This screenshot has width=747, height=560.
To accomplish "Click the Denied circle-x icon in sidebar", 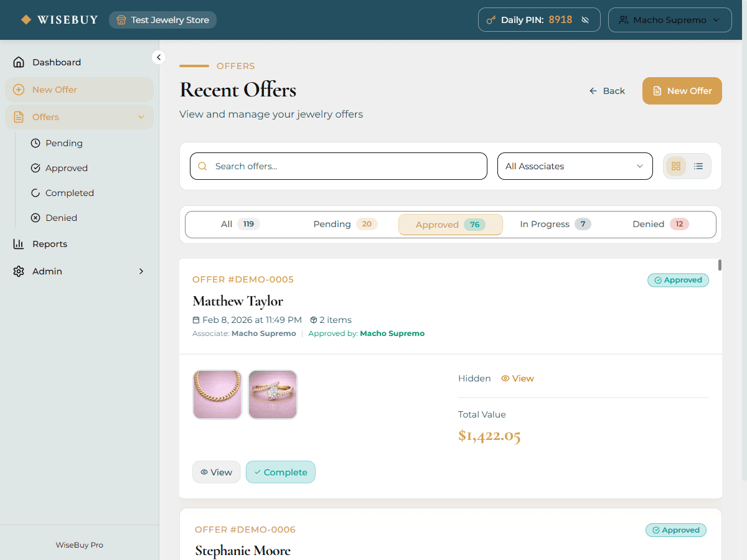I will click(x=35, y=218).
